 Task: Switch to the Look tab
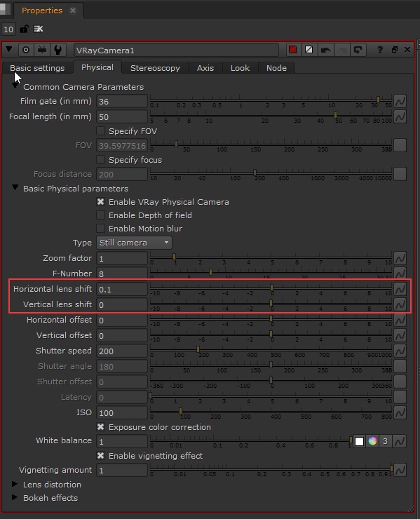pos(240,68)
